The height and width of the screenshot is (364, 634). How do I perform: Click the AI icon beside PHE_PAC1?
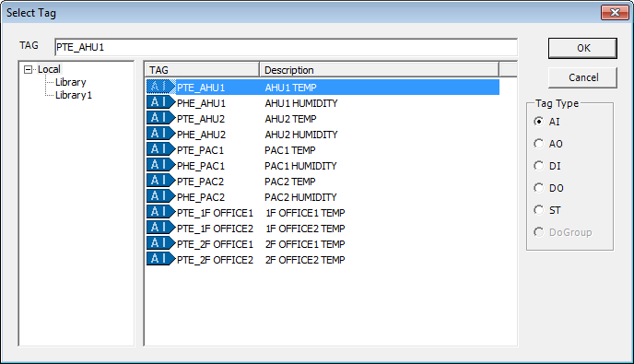pos(161,166)
